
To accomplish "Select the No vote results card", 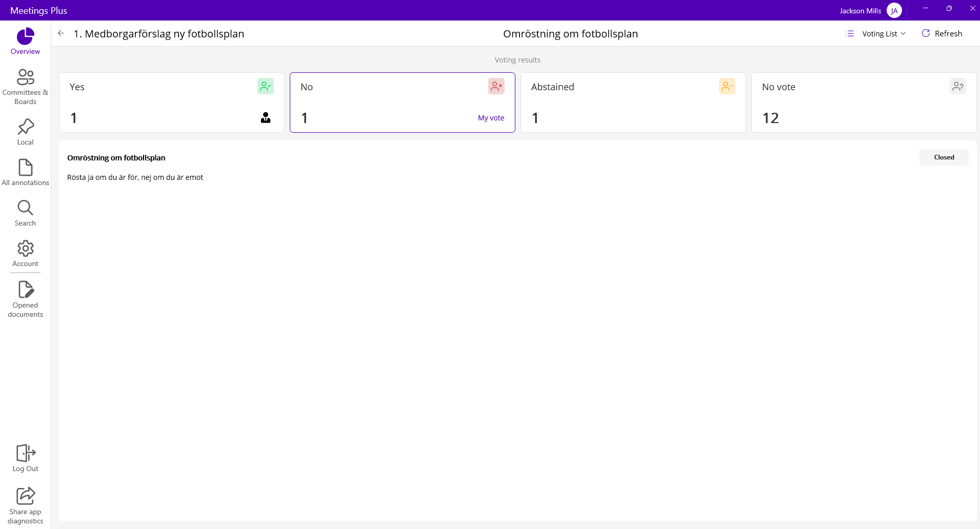I will pyautogui.click(x=864, y=103).
